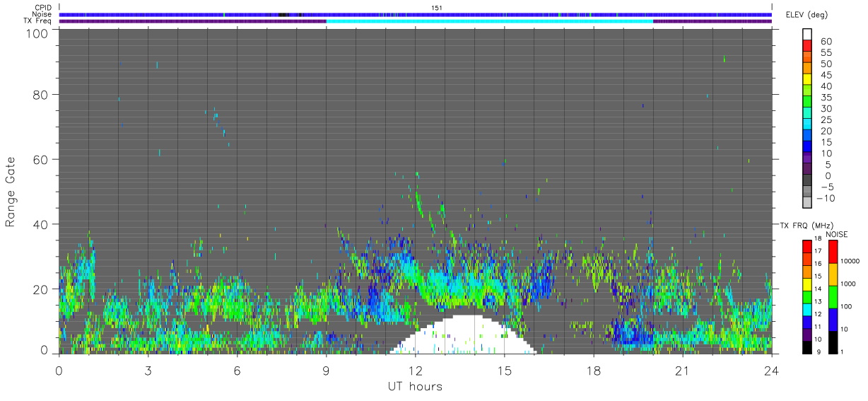Click the Noise row label
The width and height of the screenshot is (868, 401).
coord(42,14)
